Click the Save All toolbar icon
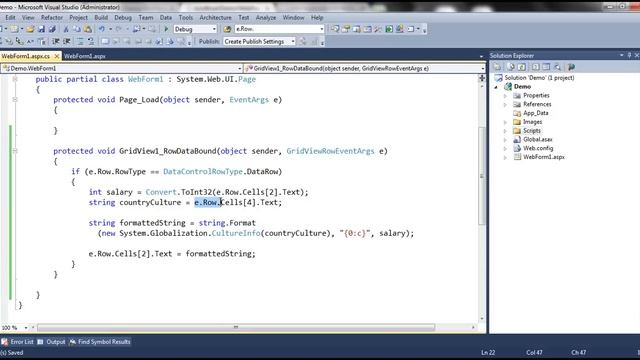This screenshot has height=360, width=640. point(52,29)
